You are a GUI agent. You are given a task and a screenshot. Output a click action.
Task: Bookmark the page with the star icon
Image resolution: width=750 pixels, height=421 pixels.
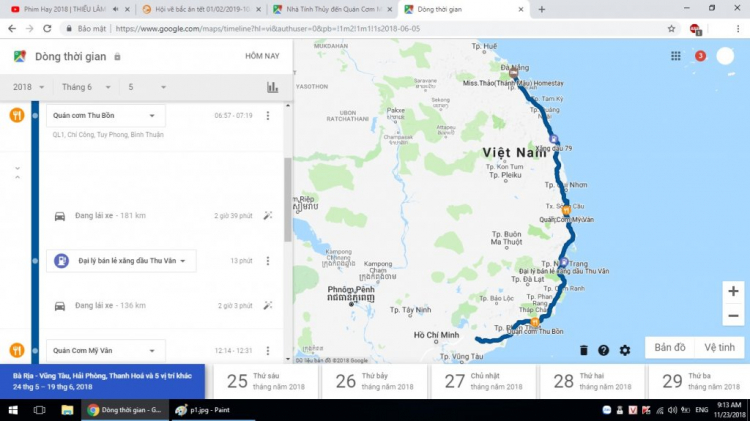[672, 29]
